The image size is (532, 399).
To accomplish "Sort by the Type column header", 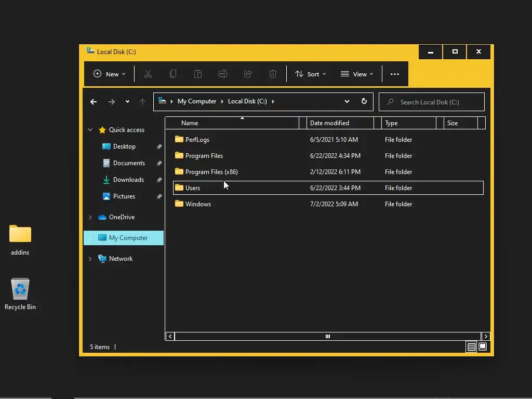I will 408,123.
